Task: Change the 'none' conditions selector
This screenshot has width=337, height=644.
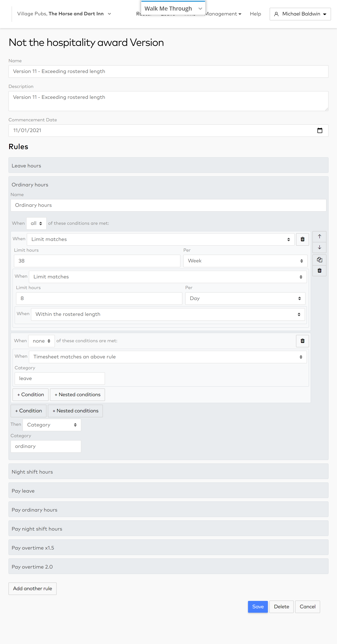Action: click(41, 341)
